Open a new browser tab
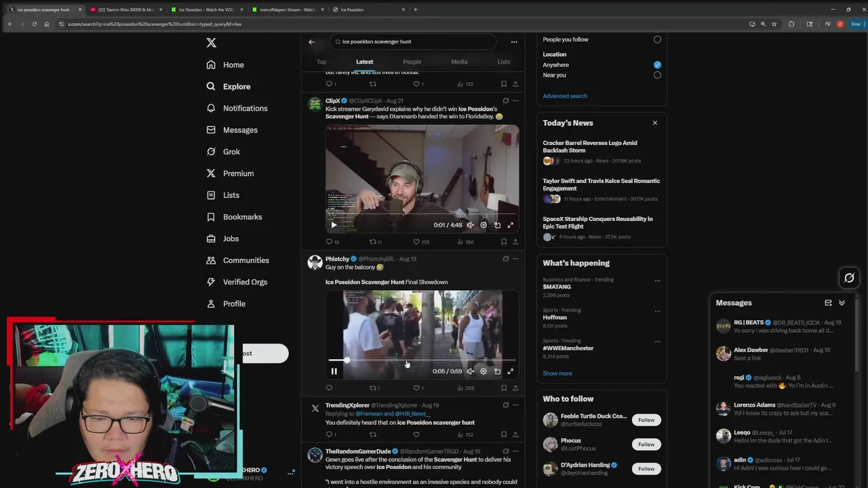Viewport: 868px width, 488px height. pos(416,9)
